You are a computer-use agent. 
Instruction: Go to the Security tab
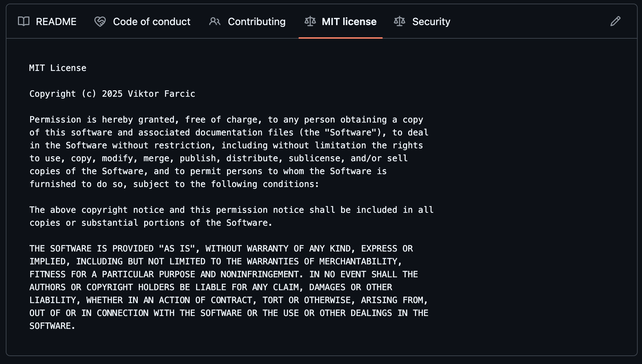click(431, 21)
